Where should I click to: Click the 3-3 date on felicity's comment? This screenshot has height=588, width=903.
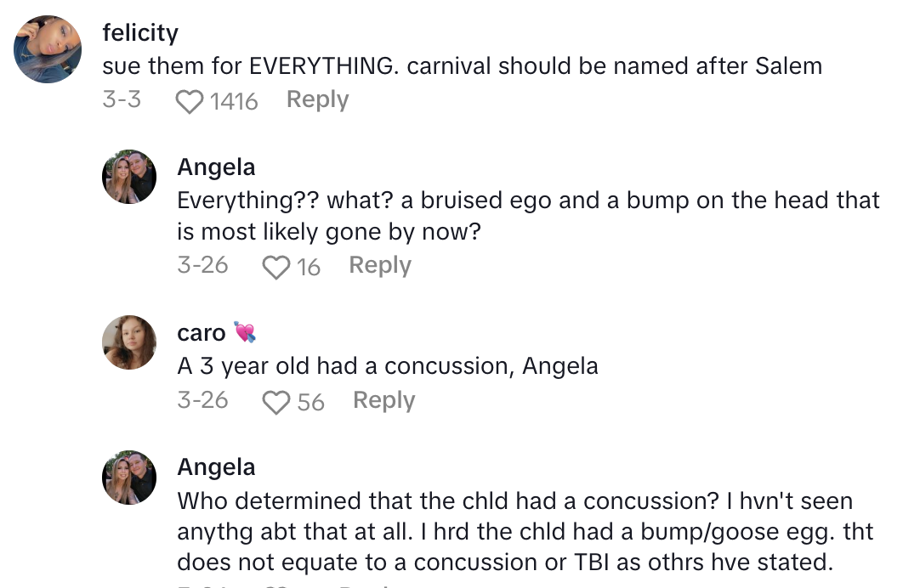click(x=122, y=100)
